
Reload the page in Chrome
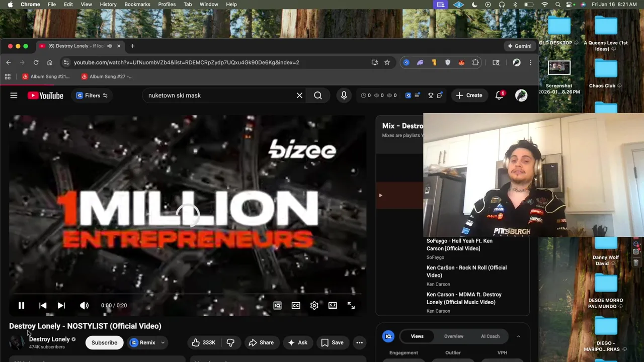pos(36,62)
